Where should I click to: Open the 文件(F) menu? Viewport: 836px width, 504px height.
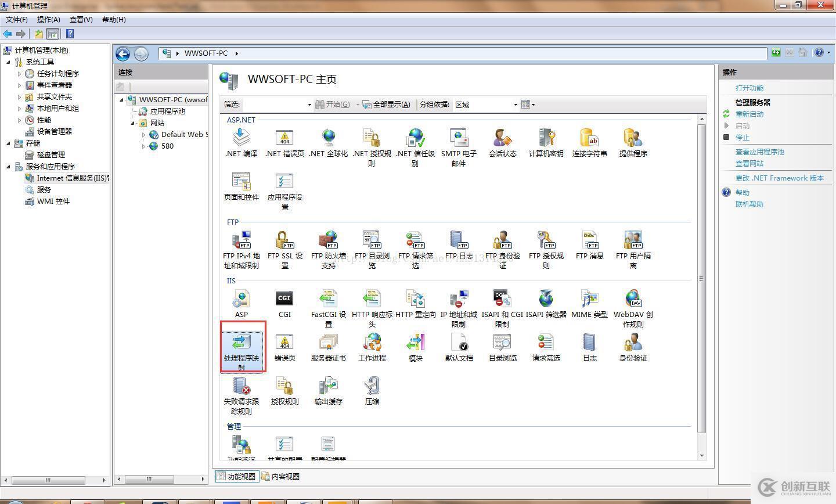coord(17,19)
